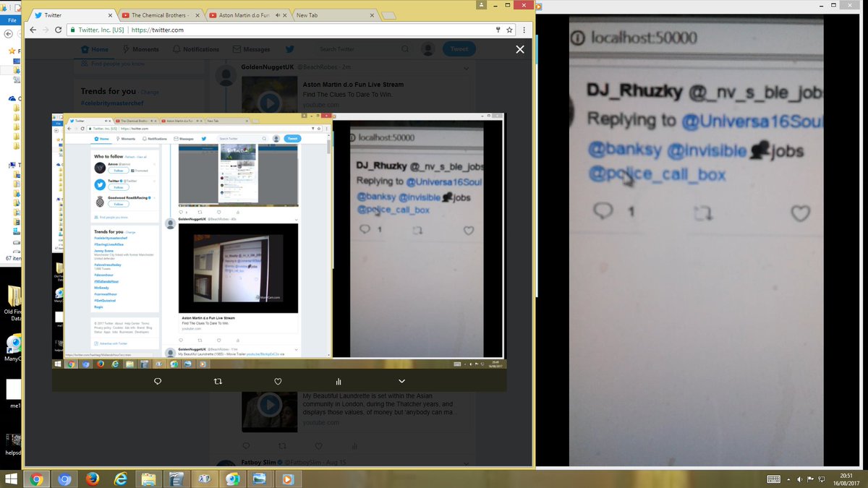Play the My Beautiful Laundrette video card

tap(269, 405)
